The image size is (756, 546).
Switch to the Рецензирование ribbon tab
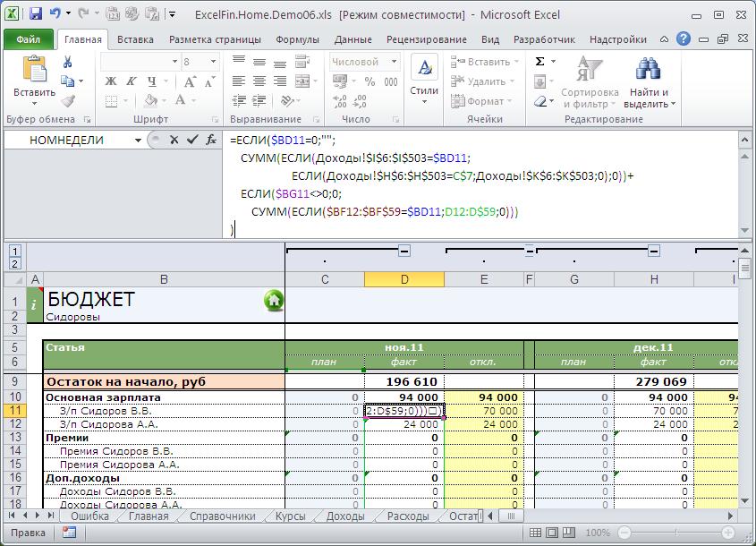[427, 39]
